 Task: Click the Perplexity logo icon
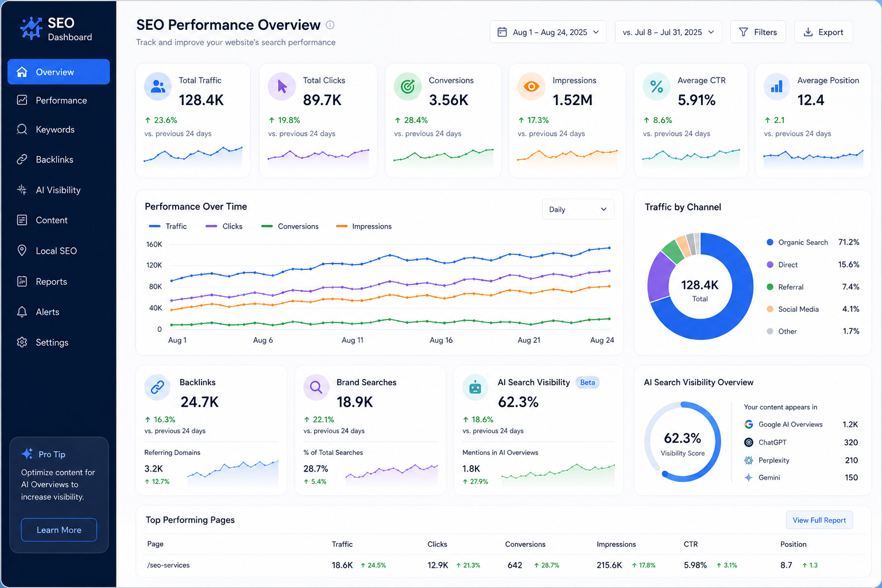tap(749, 460)
